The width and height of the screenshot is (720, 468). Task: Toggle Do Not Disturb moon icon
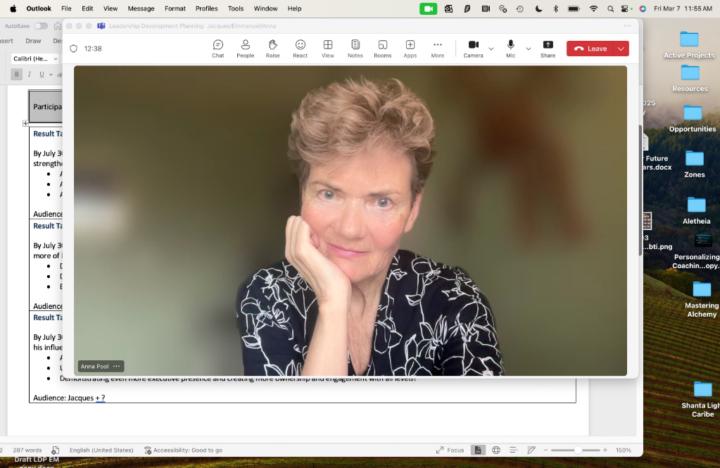(x=538, y=8)
